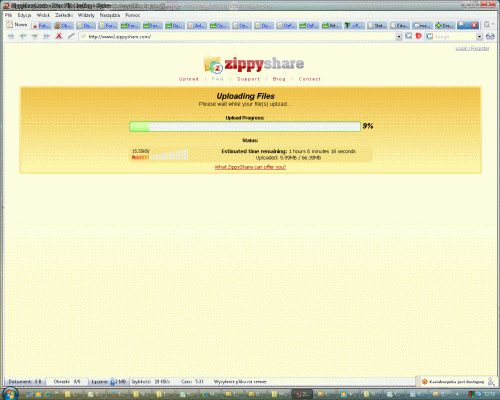
Task: Close the active tab with its red X
Action: 474,25
